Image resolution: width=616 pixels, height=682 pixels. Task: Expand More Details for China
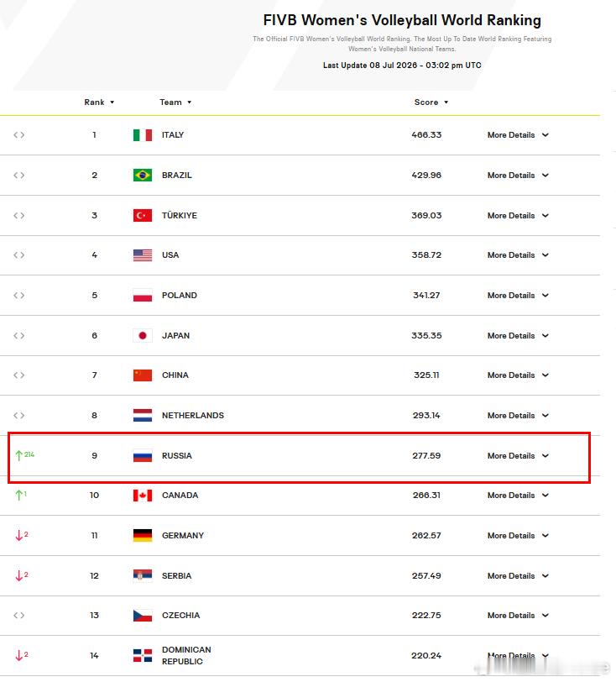click(518, 375)
